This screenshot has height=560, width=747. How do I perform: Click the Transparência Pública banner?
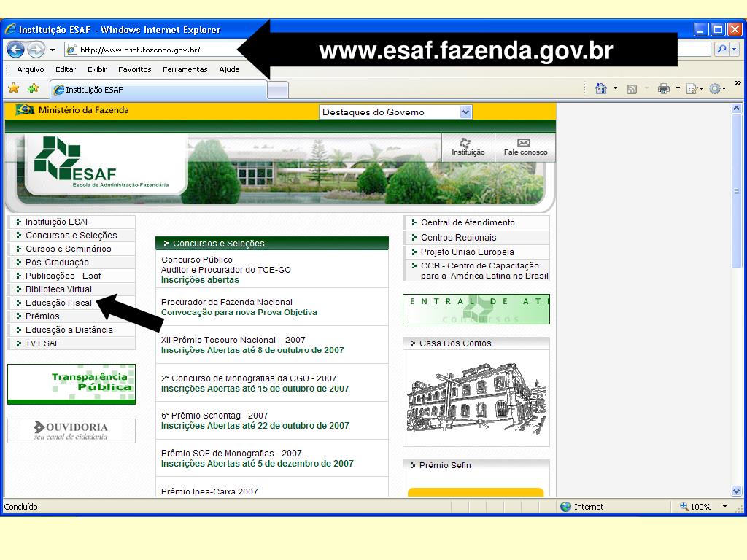tap(71, 384)
